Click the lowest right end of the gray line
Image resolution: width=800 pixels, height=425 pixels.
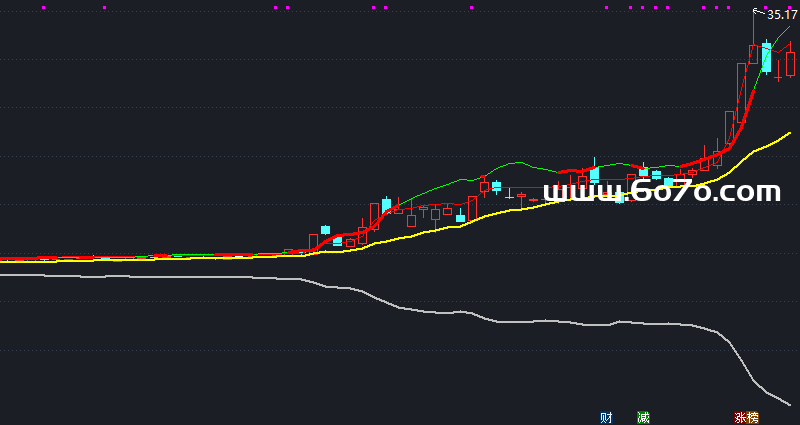click(x=790, y=404)
